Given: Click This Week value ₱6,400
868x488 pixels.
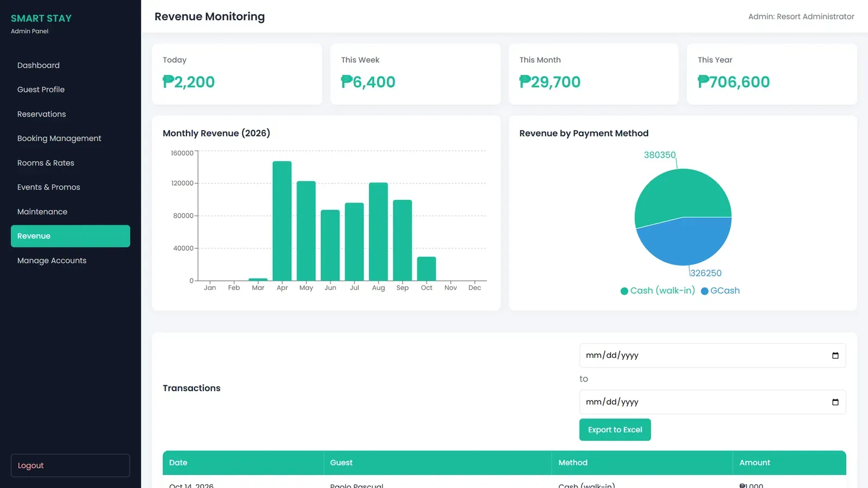Looking at the screenshot, I should [x=368, y=82].
